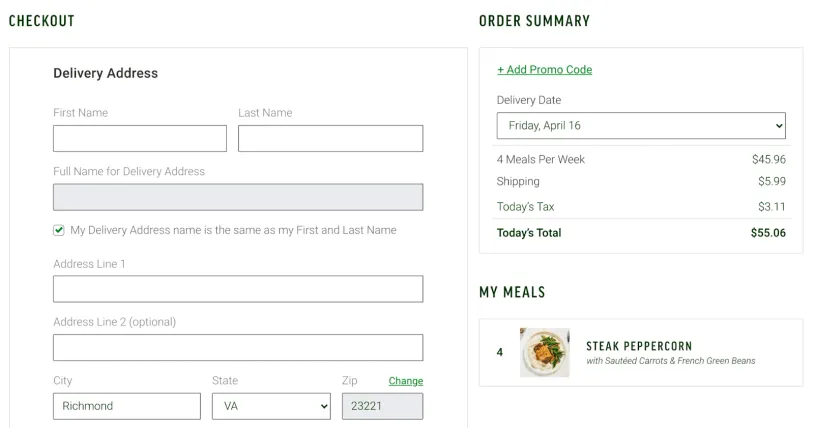Click the City field containing Richmond
The width and height of the screenshot is (814, 428).
pos(127,406)
